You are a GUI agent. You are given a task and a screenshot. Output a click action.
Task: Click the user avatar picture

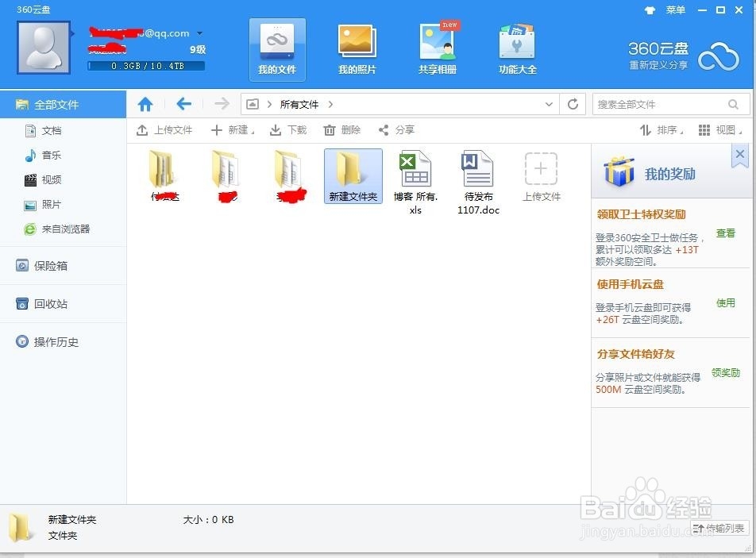click(44, 47)
